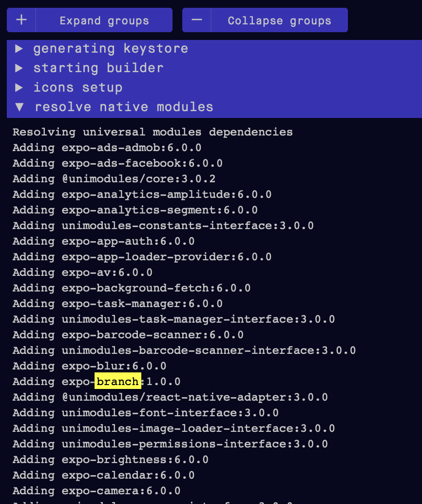Click the arrow icon before icons setup

coord(18,87)
